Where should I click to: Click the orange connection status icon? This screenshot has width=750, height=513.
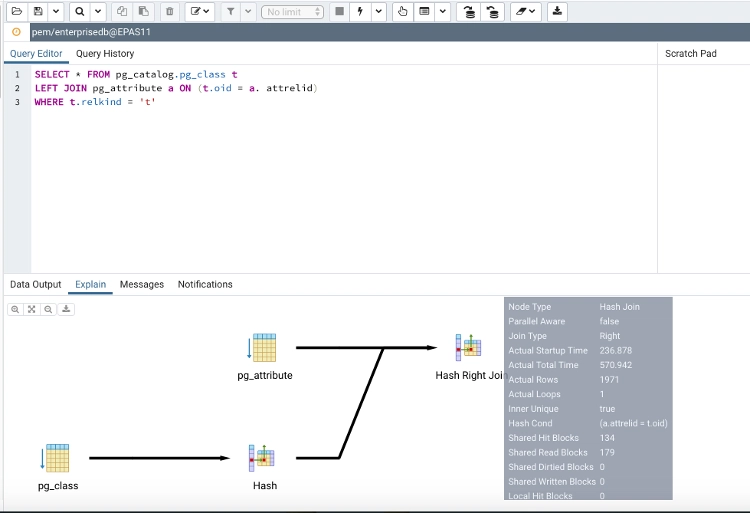click(16, 32)
